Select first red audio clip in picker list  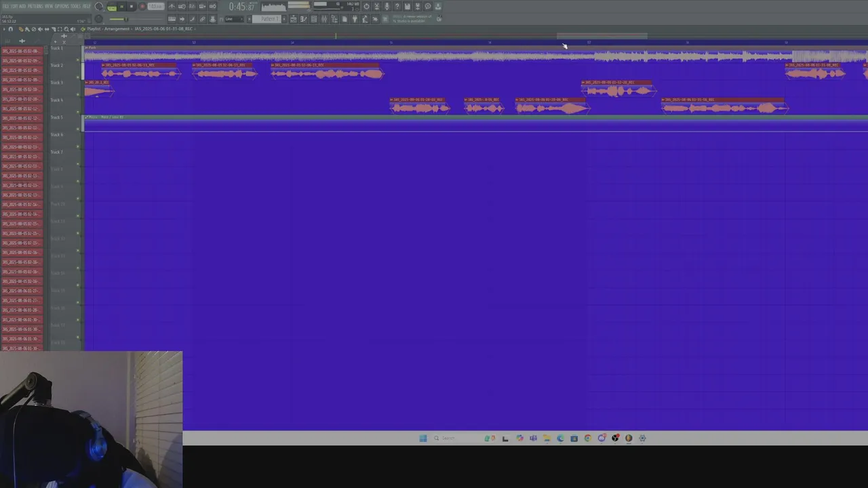tap(22, 52)
